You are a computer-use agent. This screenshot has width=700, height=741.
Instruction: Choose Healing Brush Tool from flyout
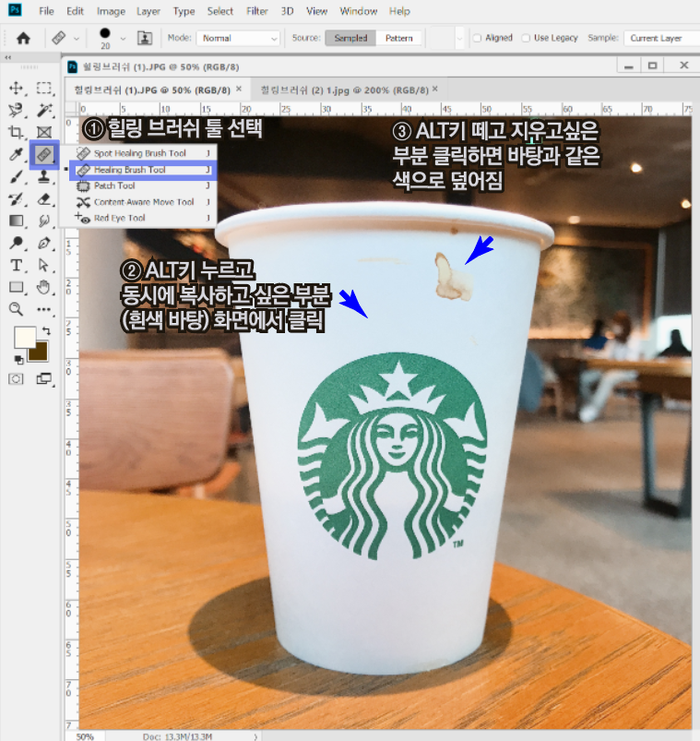pyautogui.click(x=143, y=170)
